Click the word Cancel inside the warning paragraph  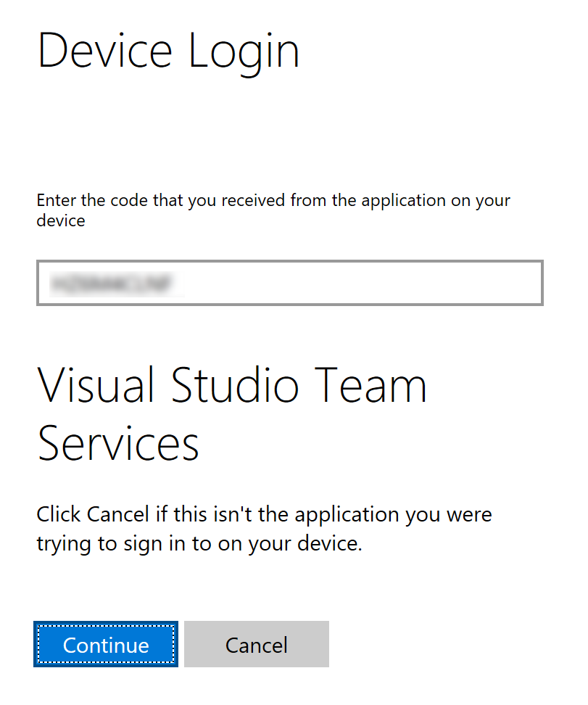[x=118, y=515]
